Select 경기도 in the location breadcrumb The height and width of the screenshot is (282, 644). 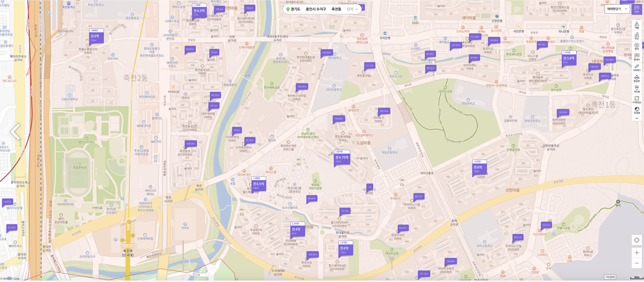(295, 9)
